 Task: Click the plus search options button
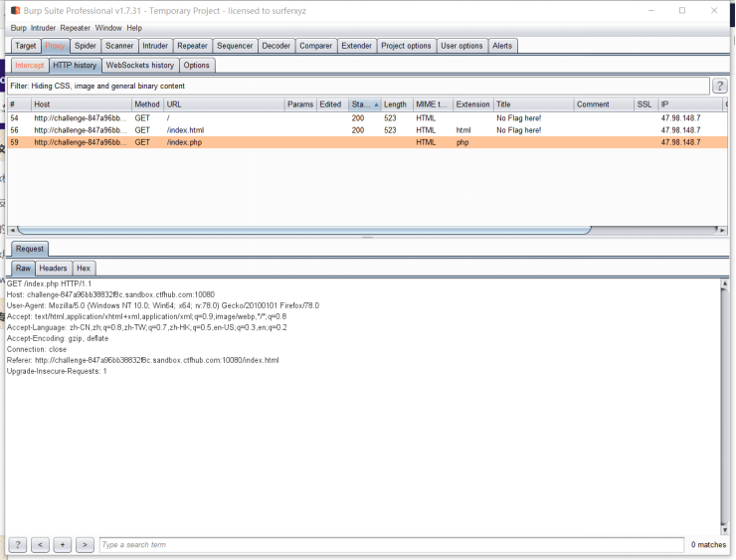[x=62, y=544]
